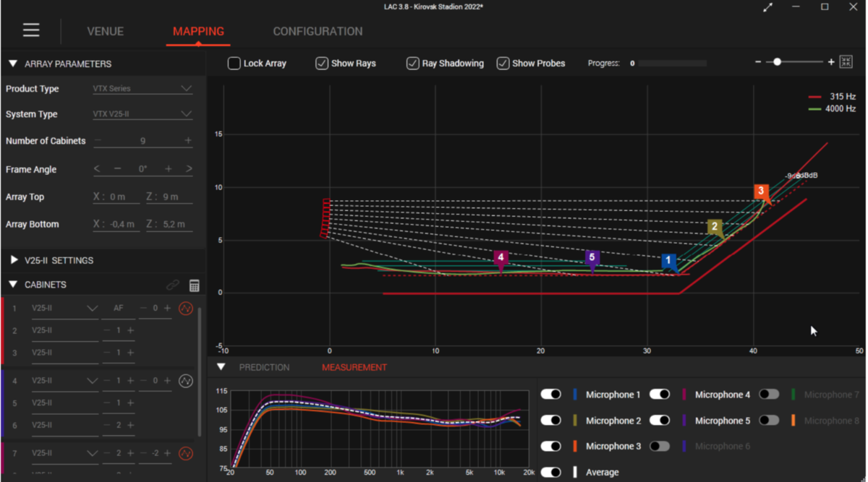Click the cabinets list scrollbar
The width and height of the screenshot is (868, 482).
tap(200, 371)
